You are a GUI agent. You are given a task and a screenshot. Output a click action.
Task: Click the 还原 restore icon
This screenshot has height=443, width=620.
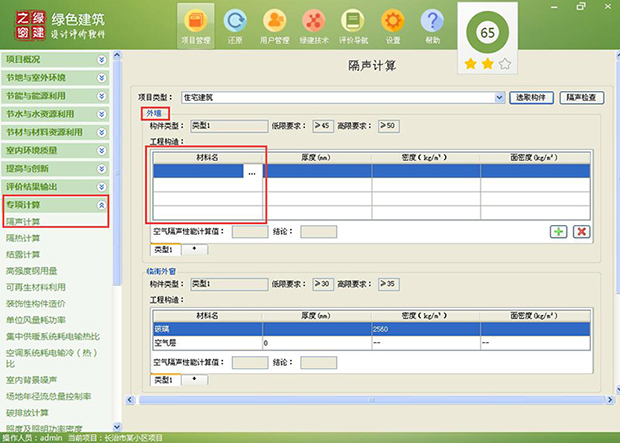click(x=235, y=27)
